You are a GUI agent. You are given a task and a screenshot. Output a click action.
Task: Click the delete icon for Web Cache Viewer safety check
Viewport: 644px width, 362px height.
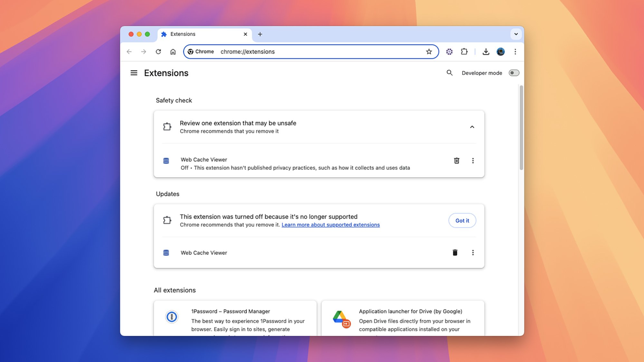457,161
